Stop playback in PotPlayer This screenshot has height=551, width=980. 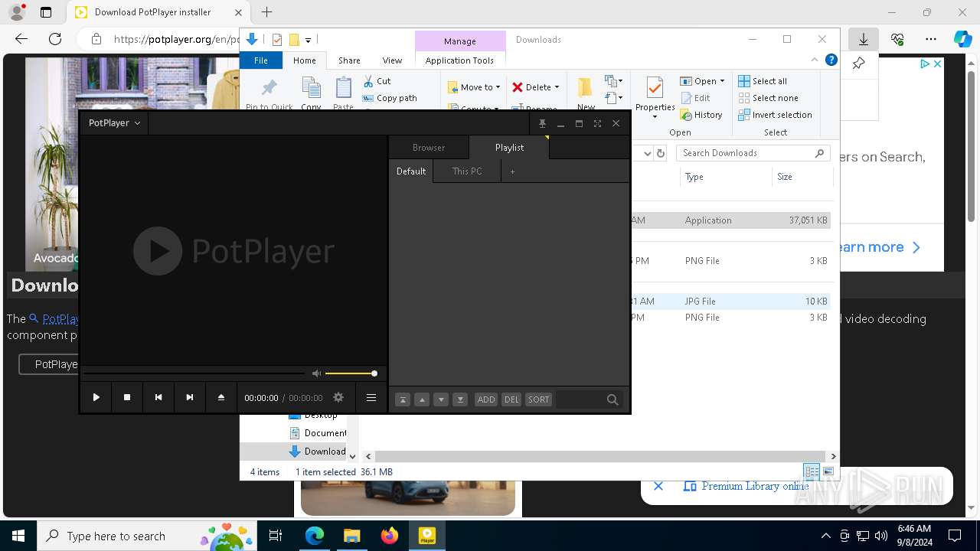pos(127,397)
